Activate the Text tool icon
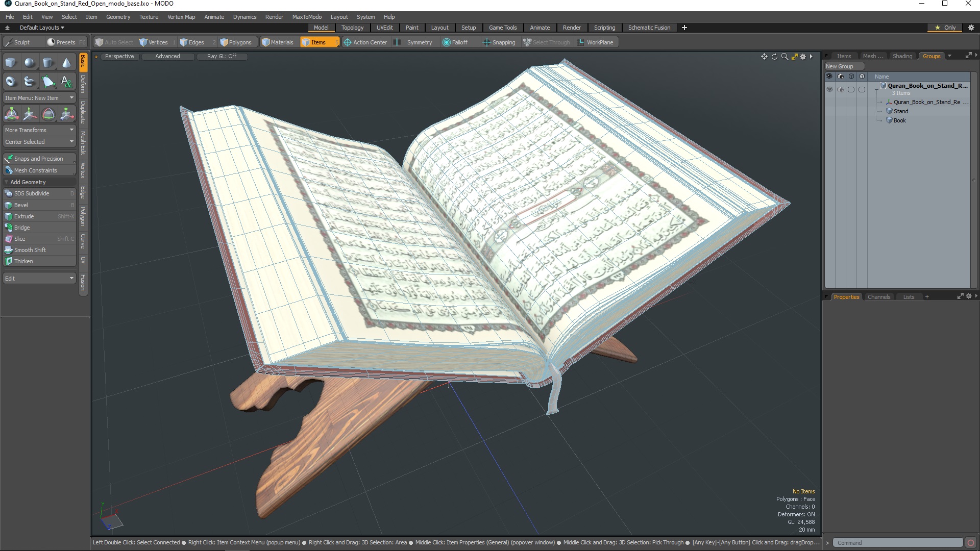The image size is (980, 551). click(66, 82)
